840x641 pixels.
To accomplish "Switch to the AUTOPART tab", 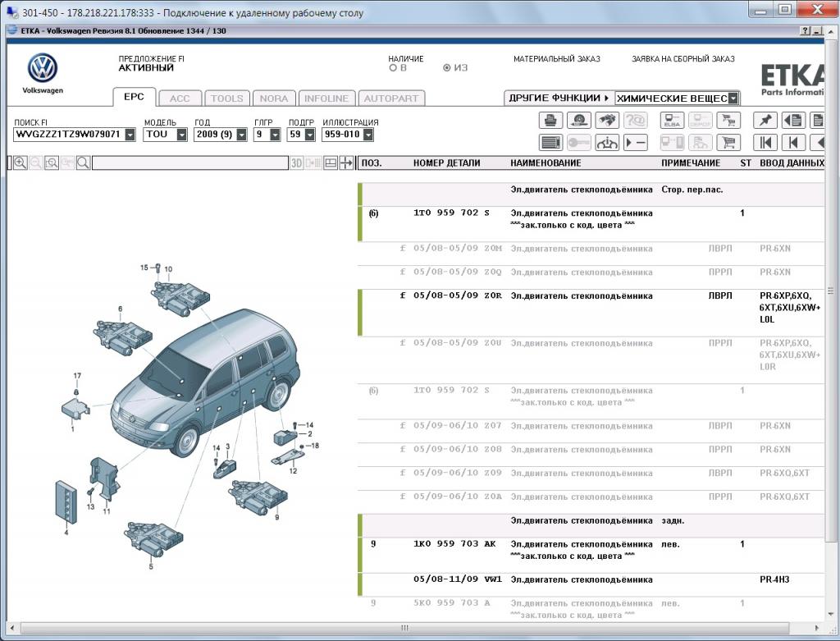I will (x=391, y=98).
